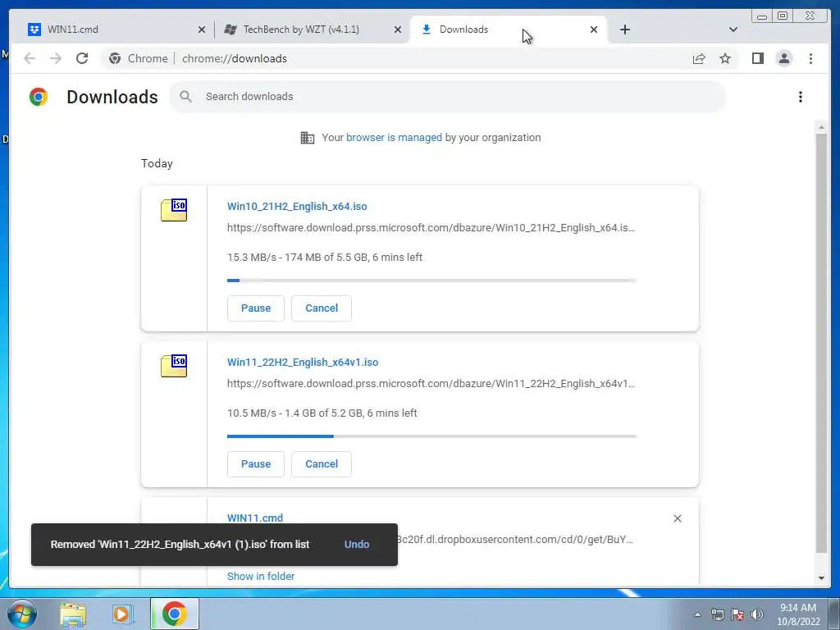This screenshot has height=630, width=840.
Task: Click the Win10 download progress bar
Action: point(431,281)
